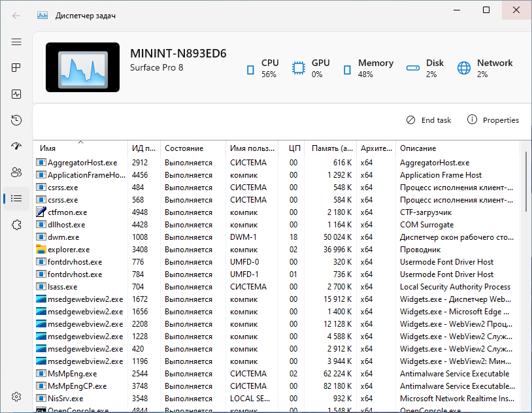
Task: Select lsass.exe process icon
Action: pyautogui.click(x=41, y=287)
